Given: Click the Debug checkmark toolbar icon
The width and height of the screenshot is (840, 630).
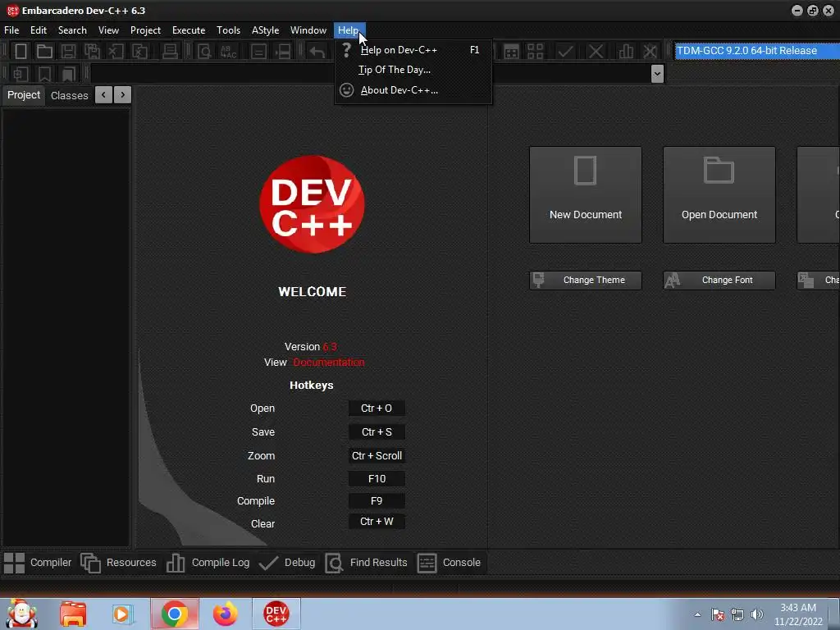Looking at the screenshot, I should tap(565, 52).
